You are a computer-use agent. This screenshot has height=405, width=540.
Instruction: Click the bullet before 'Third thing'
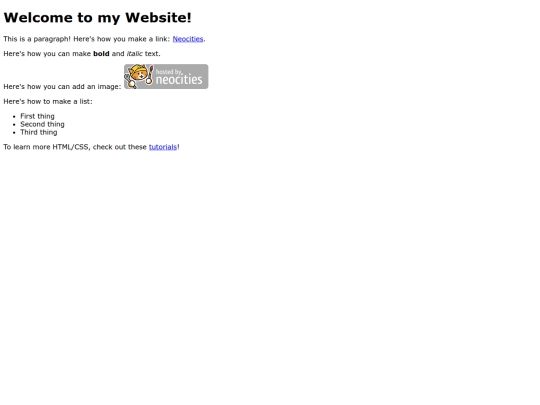[x=14, y=133]
